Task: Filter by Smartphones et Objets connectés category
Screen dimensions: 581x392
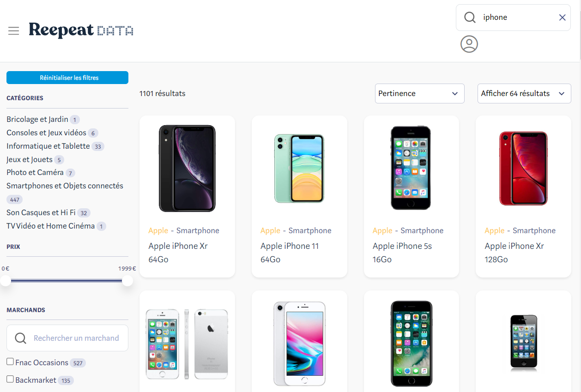Action: pos(65,186)
